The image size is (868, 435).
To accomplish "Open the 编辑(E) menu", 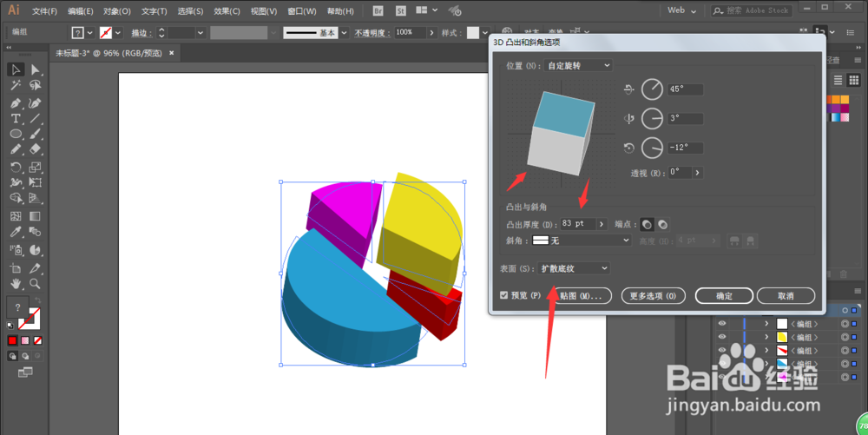I will click(x=80, y=11).
